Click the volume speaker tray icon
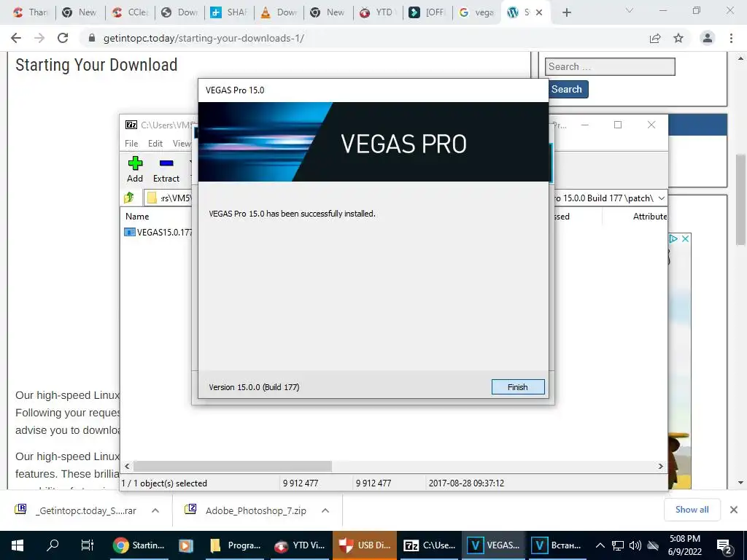The image size is (747, 560). (x=635, y=545)
